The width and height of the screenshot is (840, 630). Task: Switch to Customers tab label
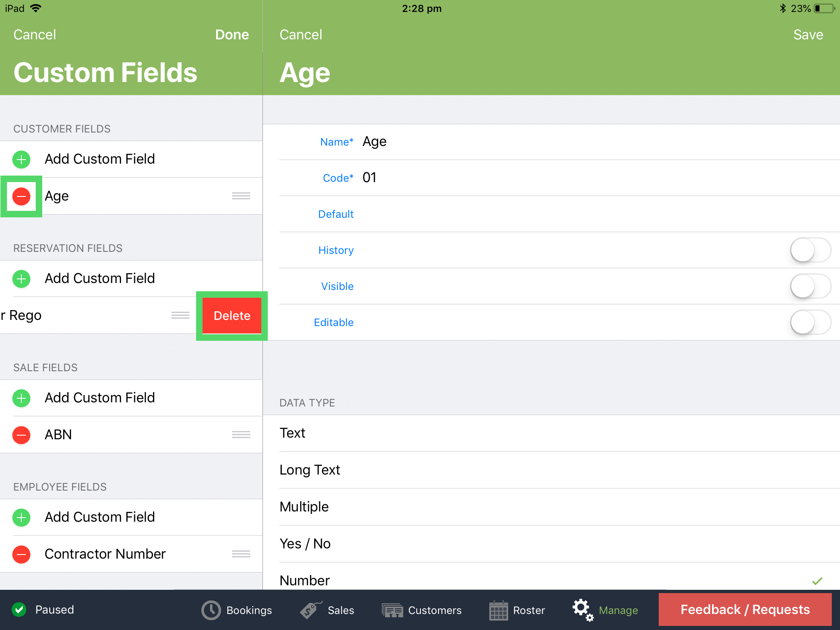click(435, 610)
